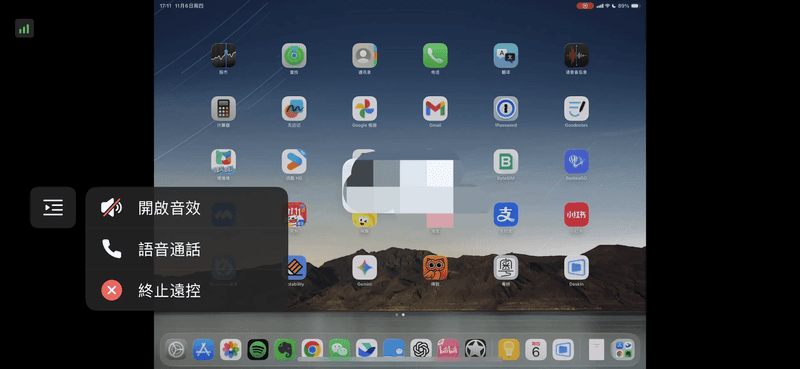Open the Calendar app showing 6
800x369 pixels.
coord(536,350)
